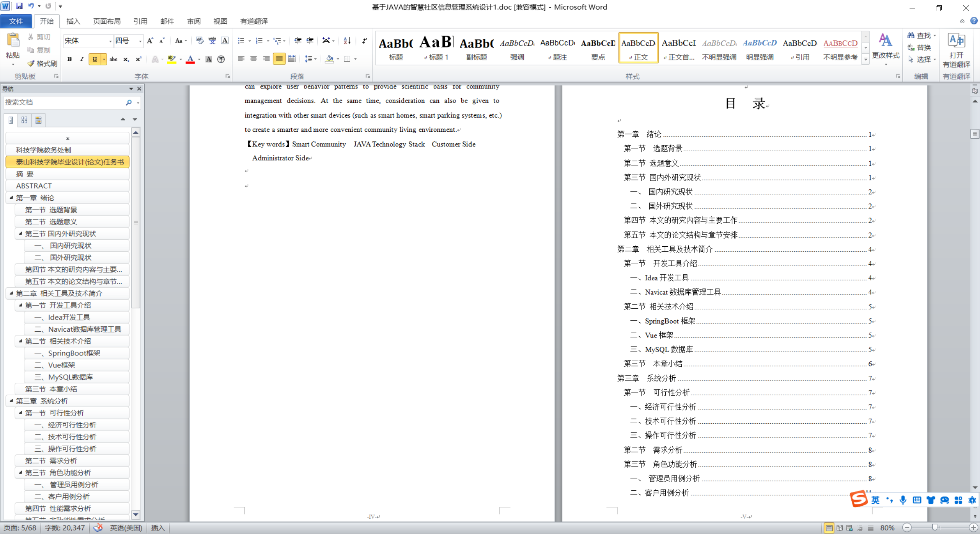Click the Sogou microphone voice input icon
The height and width of the screenshot is (534, 980).
coord(903,500)
